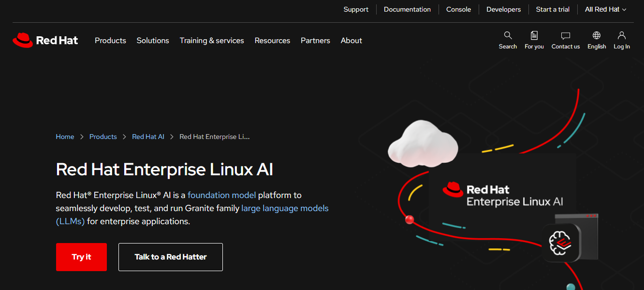Click Partners in the navigation bar
644x290 pixels.
tap(315, 41)
